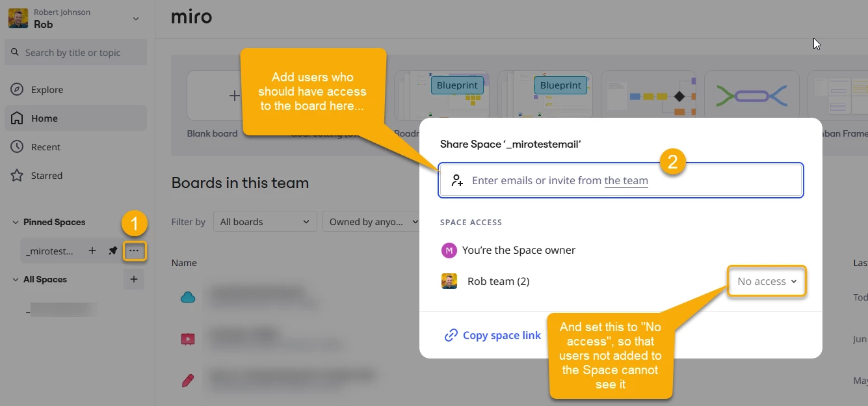The height and width of the screenshot is (406, 868).
Task: Click the pencil icon board row
Action: click(x=188, y=381)
